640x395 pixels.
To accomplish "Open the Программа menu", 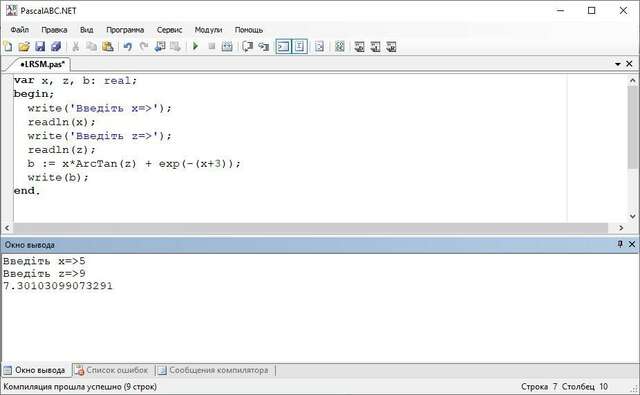I will [x=125, y=30].
